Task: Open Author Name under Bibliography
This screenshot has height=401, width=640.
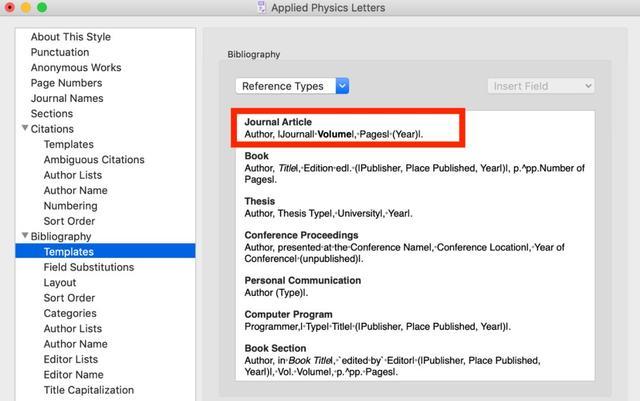Action: click(x=76, y=344)
